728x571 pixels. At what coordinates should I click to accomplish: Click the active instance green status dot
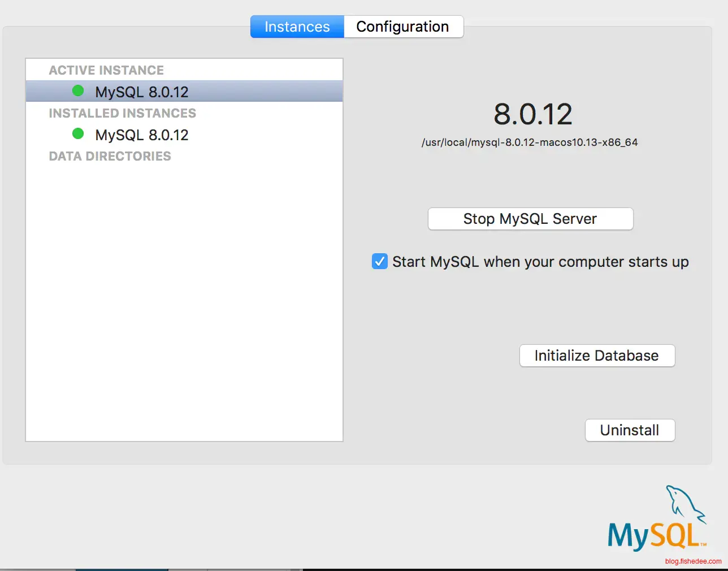click(x=78, y=91)
